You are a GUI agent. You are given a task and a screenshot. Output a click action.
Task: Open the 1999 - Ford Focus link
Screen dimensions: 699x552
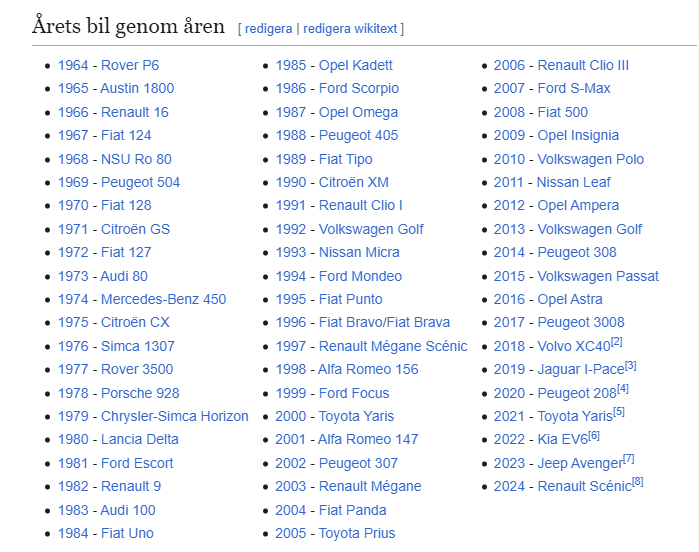tap(332, 393)
